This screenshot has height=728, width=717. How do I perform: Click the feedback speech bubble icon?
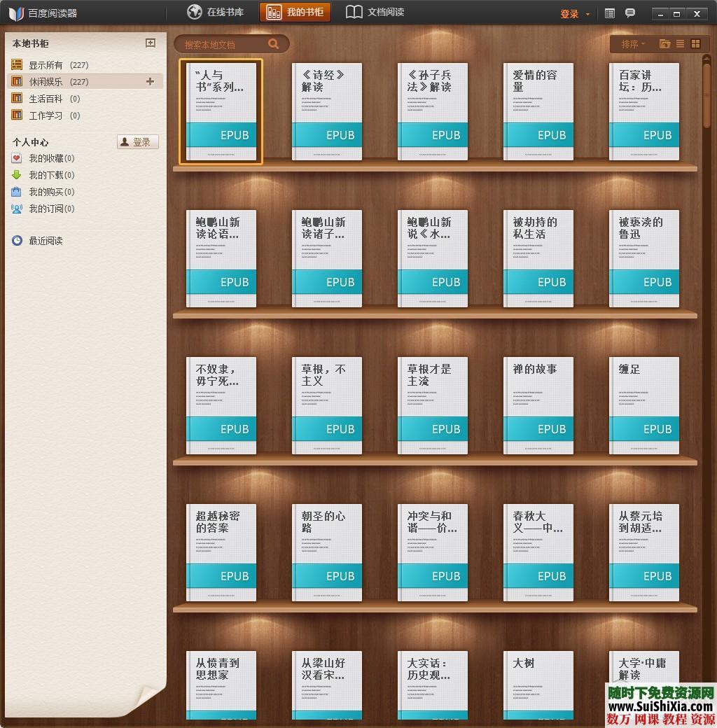click(629, 12)
